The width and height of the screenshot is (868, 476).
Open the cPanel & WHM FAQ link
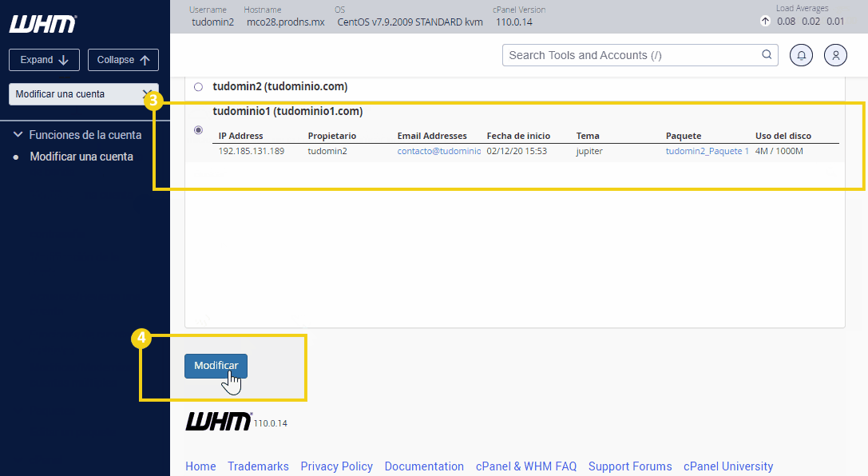(526, 466)
